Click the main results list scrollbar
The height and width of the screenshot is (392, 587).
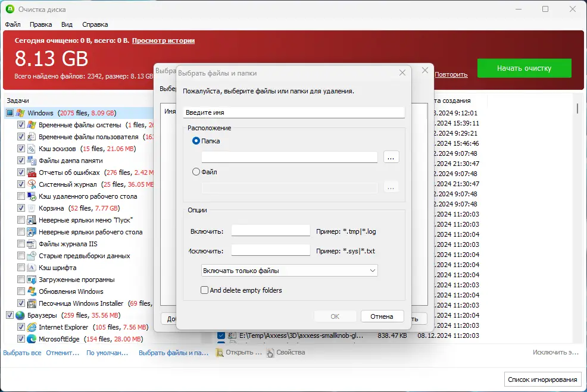tap(577, 108)
